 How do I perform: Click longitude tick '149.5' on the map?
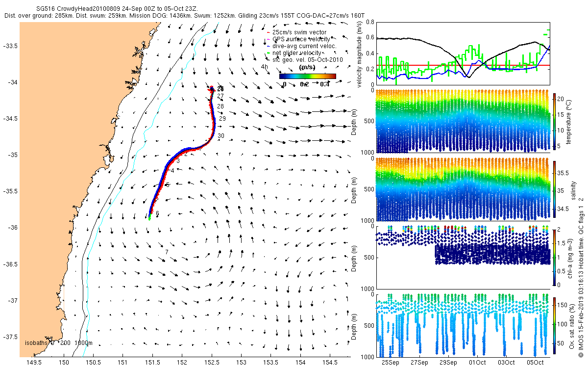[x=34, y=363]
